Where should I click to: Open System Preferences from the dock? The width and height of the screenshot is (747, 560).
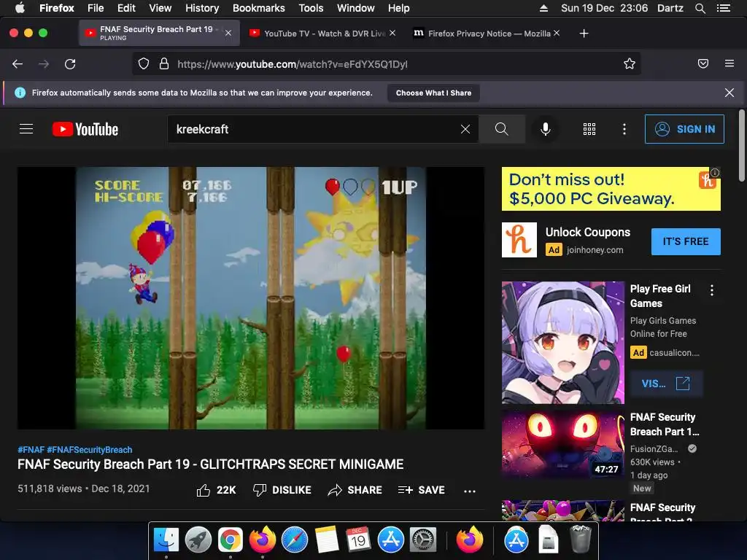click(423, 540)
